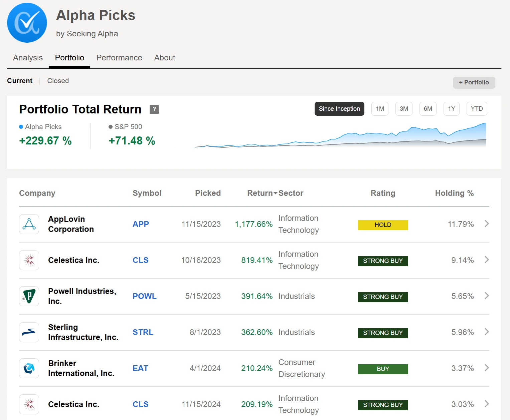
Task: Click the Sterling Infrastructure logo icon
Action: point(29,332)
